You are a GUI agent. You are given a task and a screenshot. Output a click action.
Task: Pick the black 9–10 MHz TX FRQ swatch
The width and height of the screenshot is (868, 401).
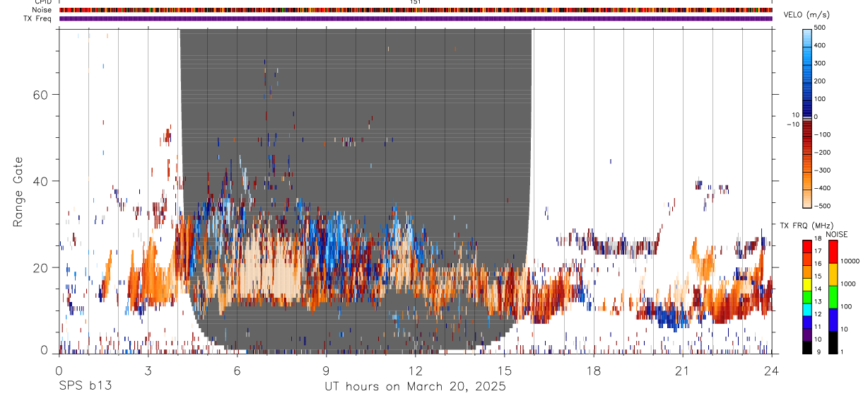click(x=807, y=348)
